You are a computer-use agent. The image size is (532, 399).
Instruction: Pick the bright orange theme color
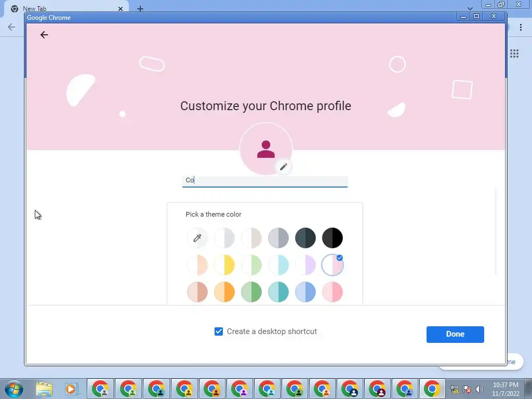224,292
